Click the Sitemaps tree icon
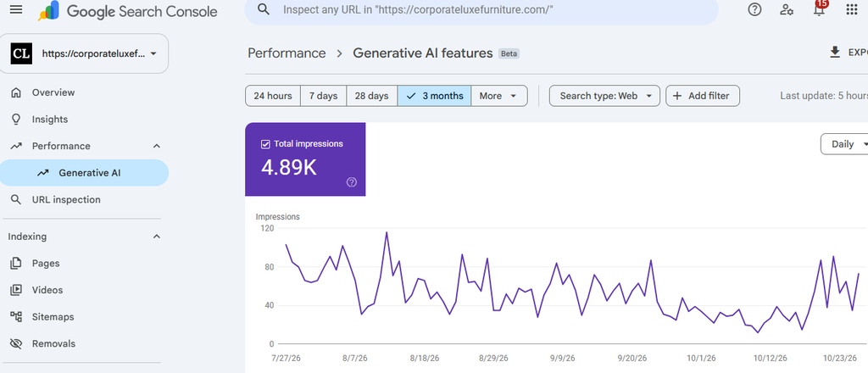Viewport: 868px width, 373px height. pyautogui.click(x=16, y=317)
